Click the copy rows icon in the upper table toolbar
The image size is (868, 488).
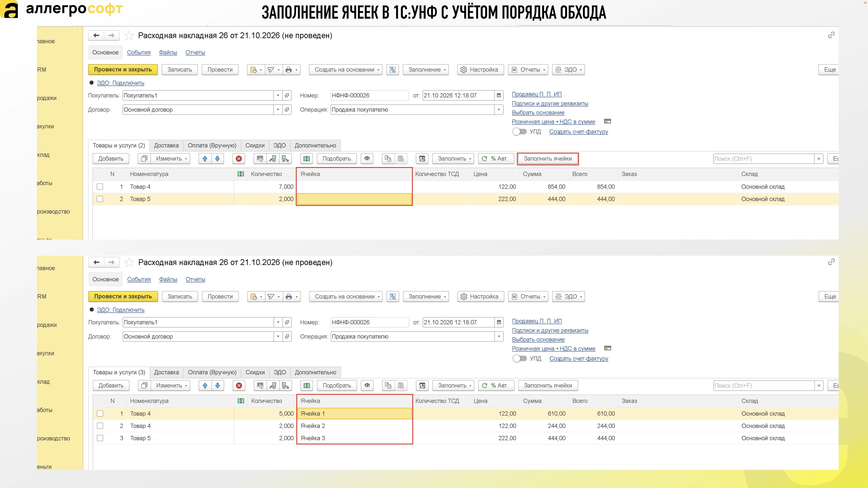point(388,159)
